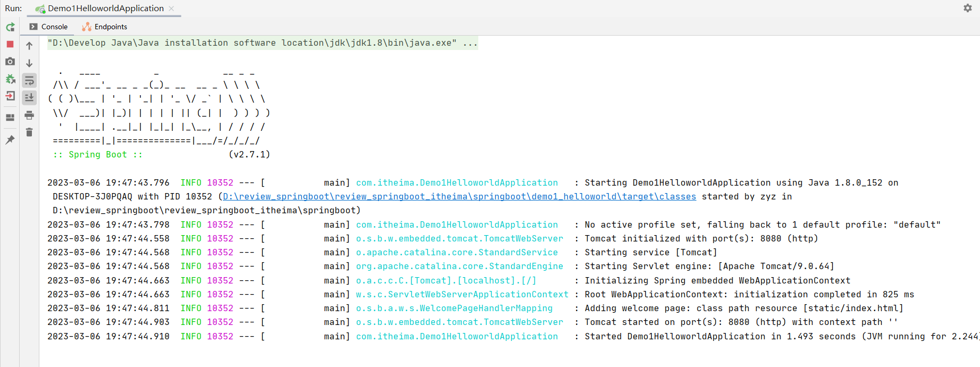Image resolution: width=980 pixels, height=367 pixels.
Task: Click the Exit icon with red arrow
Action: (10, 96)
